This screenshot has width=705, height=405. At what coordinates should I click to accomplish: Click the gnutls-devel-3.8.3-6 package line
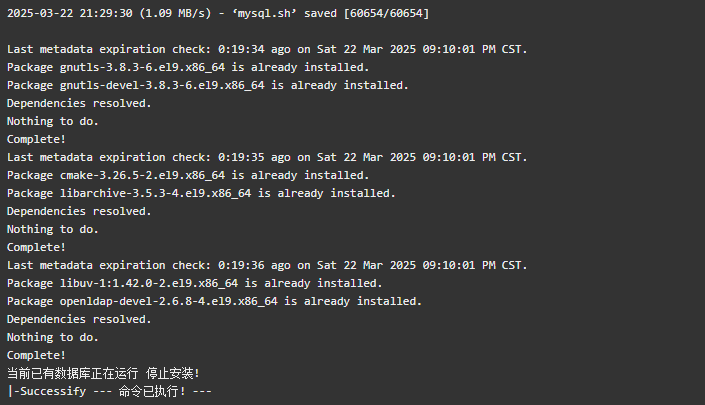(x=208, y=85)
